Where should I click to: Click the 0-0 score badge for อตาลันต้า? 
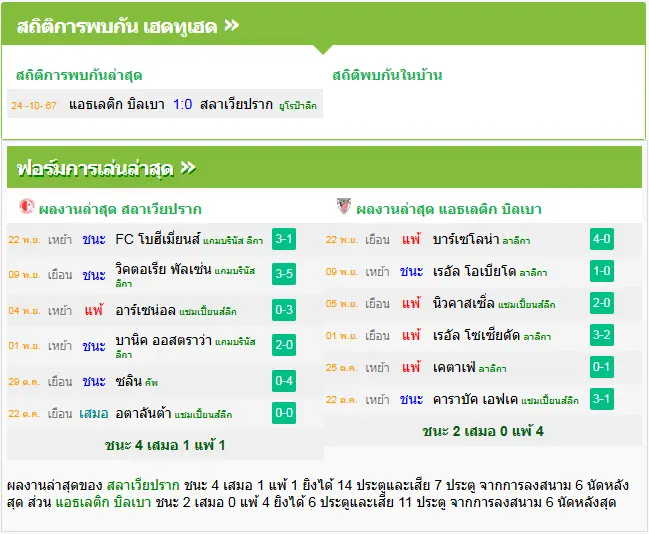pyautogui.click(x=284, y=413)
